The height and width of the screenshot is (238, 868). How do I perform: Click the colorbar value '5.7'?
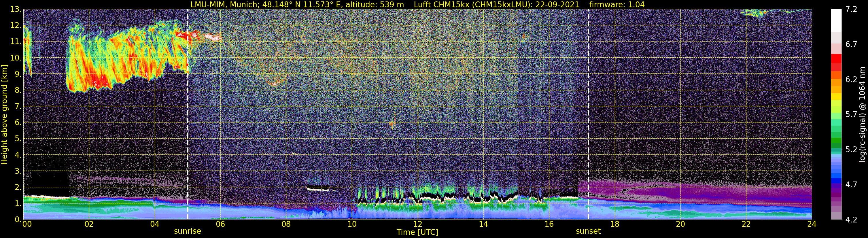click(x=851, y=114)
